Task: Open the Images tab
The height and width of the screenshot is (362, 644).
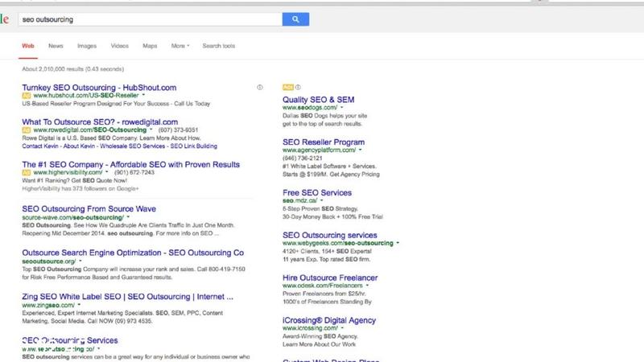Action: 87,46
